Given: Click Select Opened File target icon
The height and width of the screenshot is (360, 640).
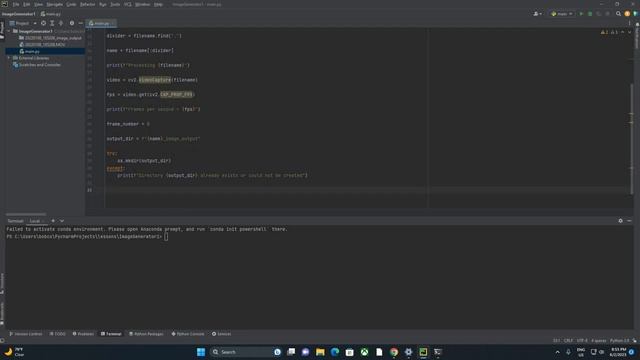Looking at the screenshot, I should [x=43, y=23].
